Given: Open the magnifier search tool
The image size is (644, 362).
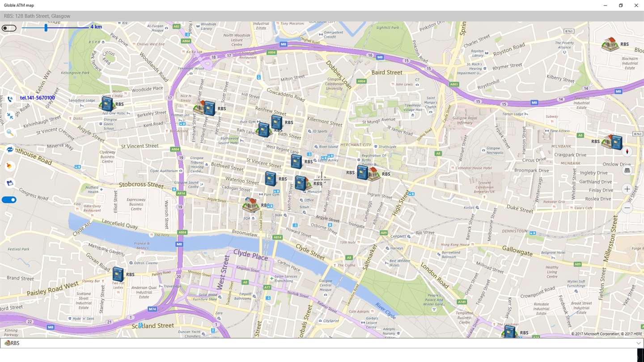Looking at the screenshot, I should (10, 133).
